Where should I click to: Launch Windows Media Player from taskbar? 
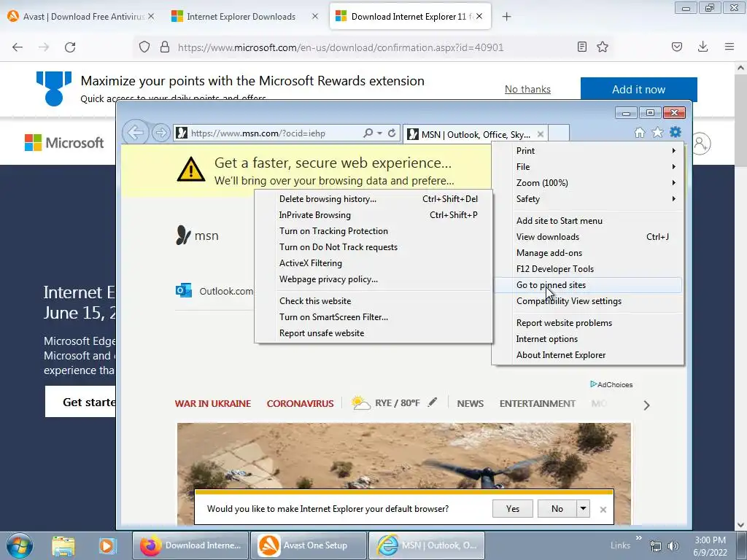(107, 545)
